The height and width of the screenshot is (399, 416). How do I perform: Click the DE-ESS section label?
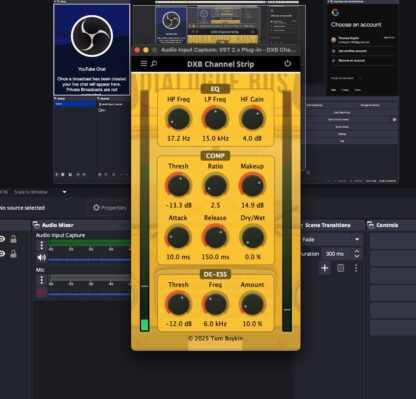(215, 274)
